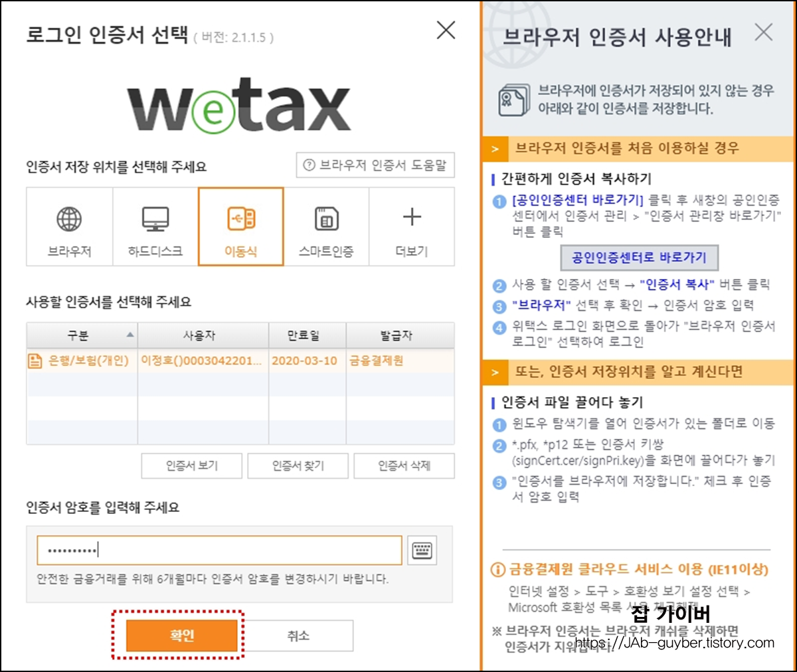The image size is (797, 672).
Task: Select the 하드디스크 storage option
Action: (155, 226)
